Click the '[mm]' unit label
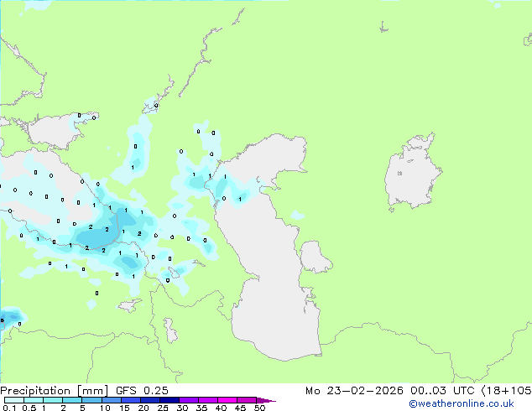The height and width of the screenshot is (411, 532). (x=92, y=391)
